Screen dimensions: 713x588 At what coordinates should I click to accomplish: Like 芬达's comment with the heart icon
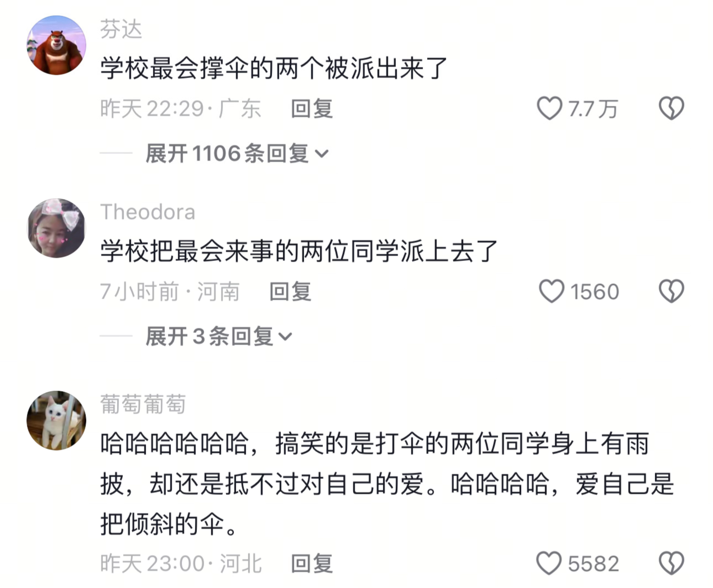(x=549, y=108)
